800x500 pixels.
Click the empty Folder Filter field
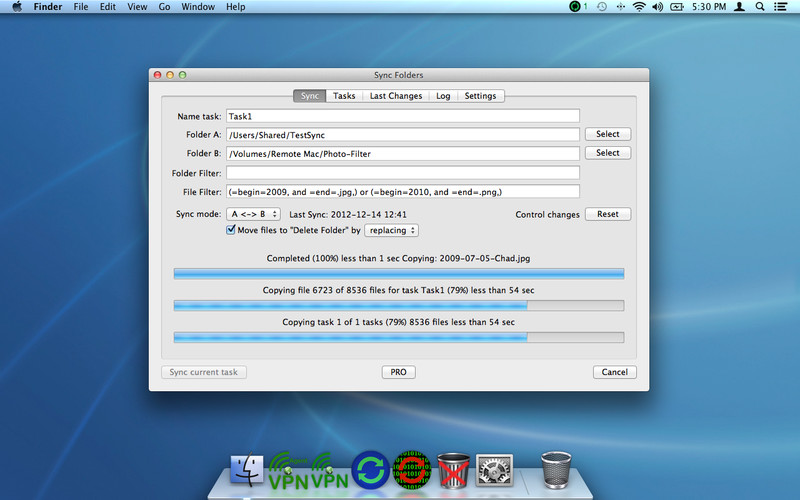(x=403, y=173)
